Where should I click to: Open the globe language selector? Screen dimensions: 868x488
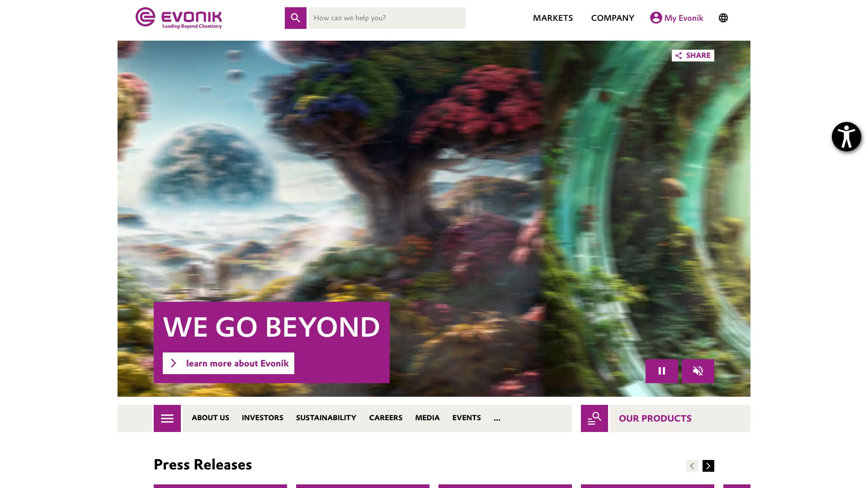pos(723,18)
